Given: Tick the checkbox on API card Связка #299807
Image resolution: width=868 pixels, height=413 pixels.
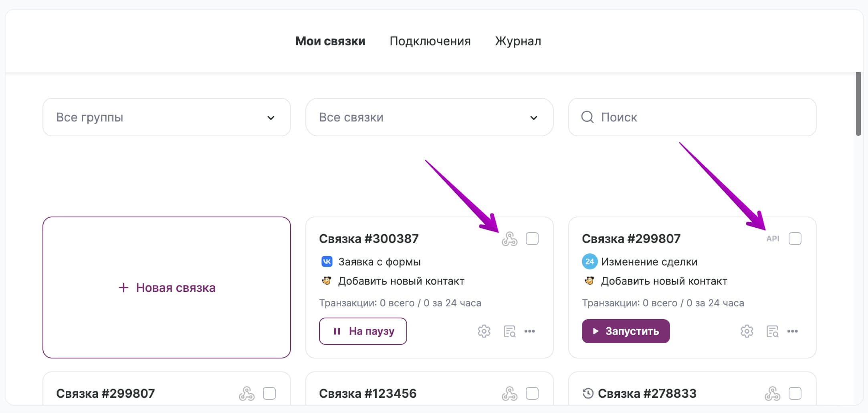Looking at the screenshot, I should 795,239.
